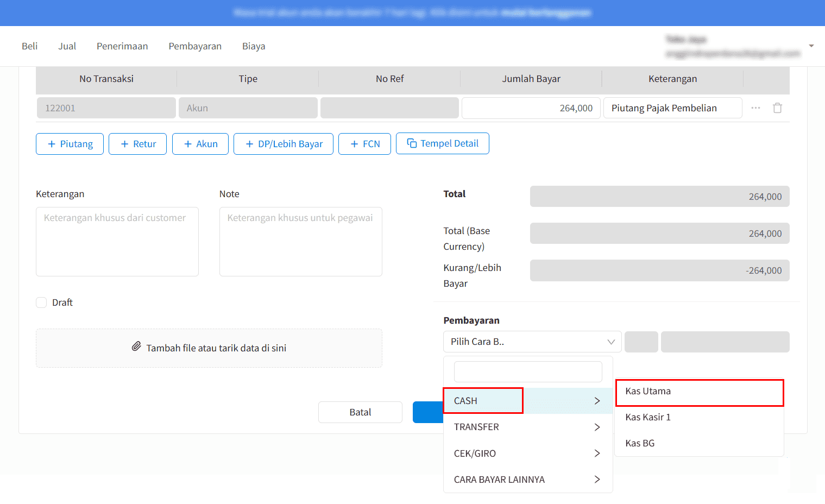Viewport: 825px width, 504px height.
Task: Click the Tambah file upload area
Action: (209, 348)
